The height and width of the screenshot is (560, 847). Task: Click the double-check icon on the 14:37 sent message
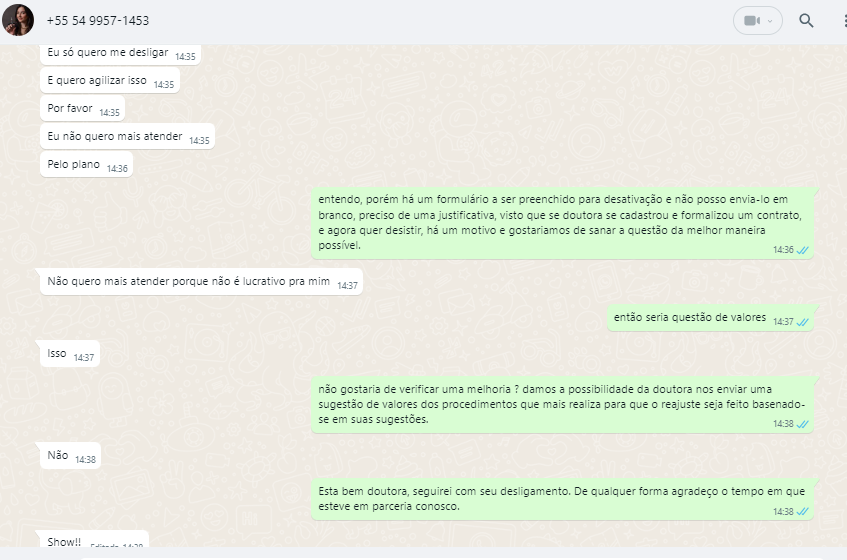803,322
